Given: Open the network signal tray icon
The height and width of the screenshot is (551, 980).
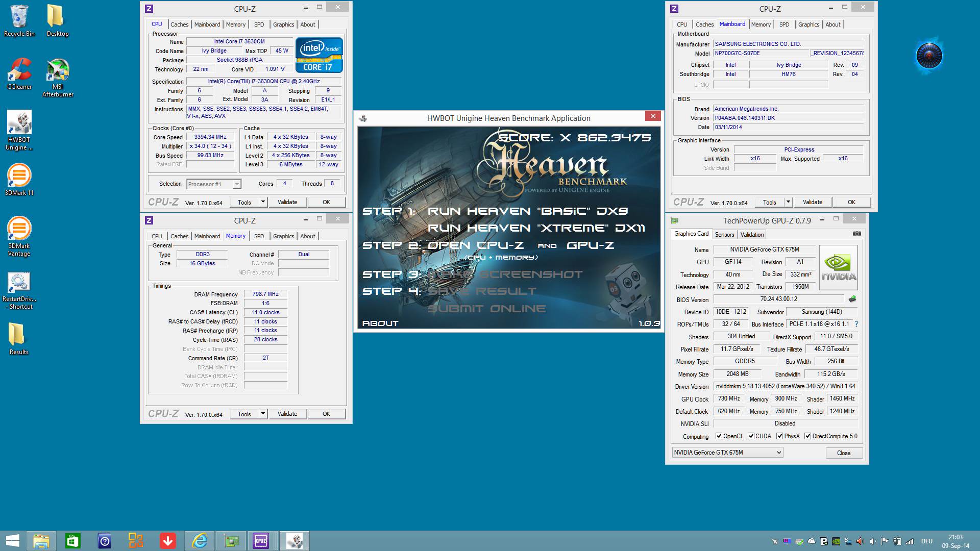Looking at the screenshot, I should [910, 541].
